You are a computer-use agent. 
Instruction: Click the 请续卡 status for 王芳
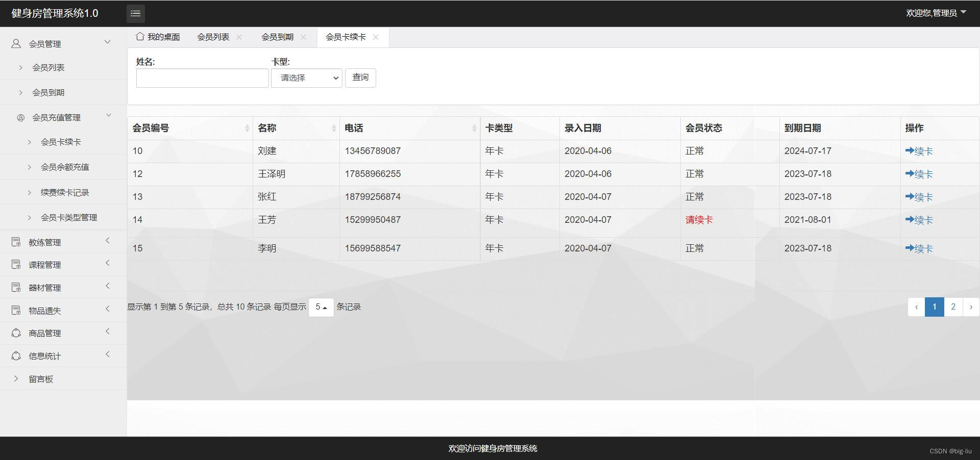(699, 220)
